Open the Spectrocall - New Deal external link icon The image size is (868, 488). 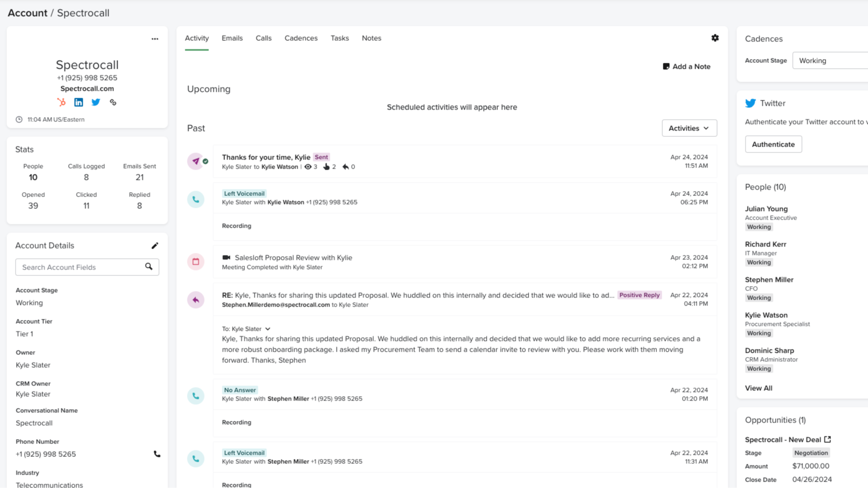(828, 439)
